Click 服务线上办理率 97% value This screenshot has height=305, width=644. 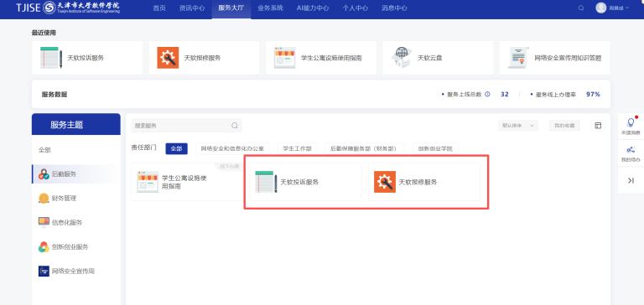tap(593, 95)
